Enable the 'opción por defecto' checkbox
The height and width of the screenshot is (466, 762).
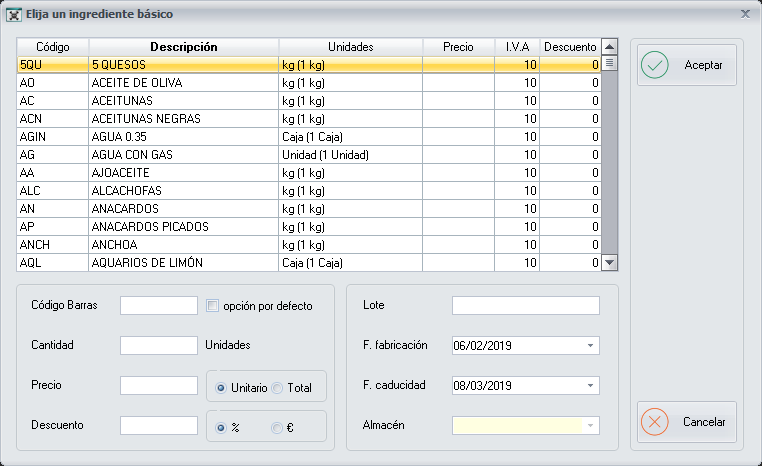tap(212, 306)
